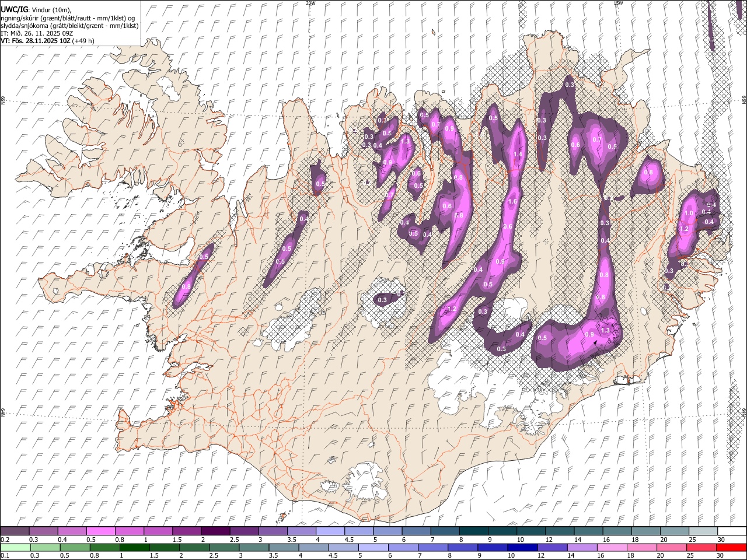Click the '1.0' snowfall value in the east
The image size is (747, 560).
pyautogui.click(x=689, y=213)
